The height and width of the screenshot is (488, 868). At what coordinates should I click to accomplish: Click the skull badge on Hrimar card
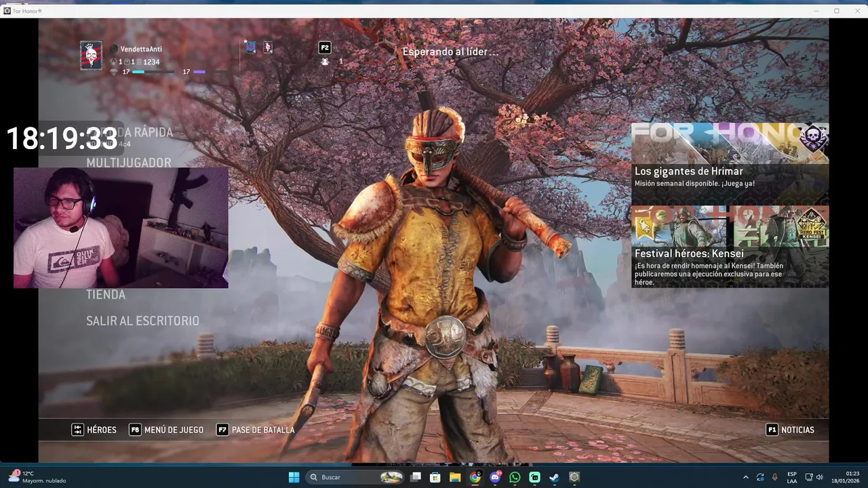(x=814, y=138)
